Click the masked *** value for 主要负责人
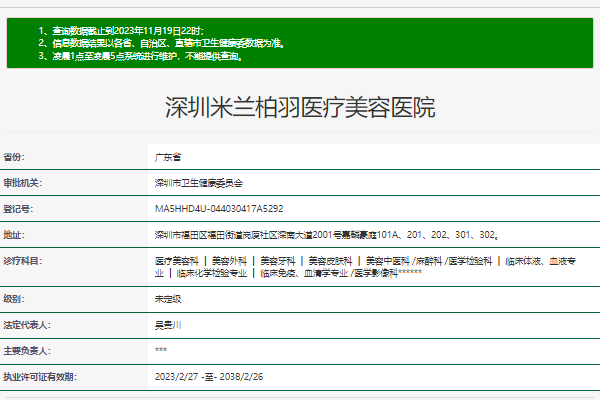 (x=161, y=350)
